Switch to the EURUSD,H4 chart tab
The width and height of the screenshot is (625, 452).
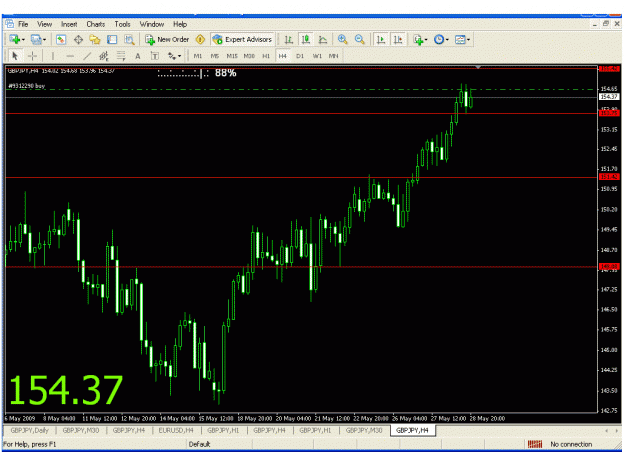click(x=176, y=430)
